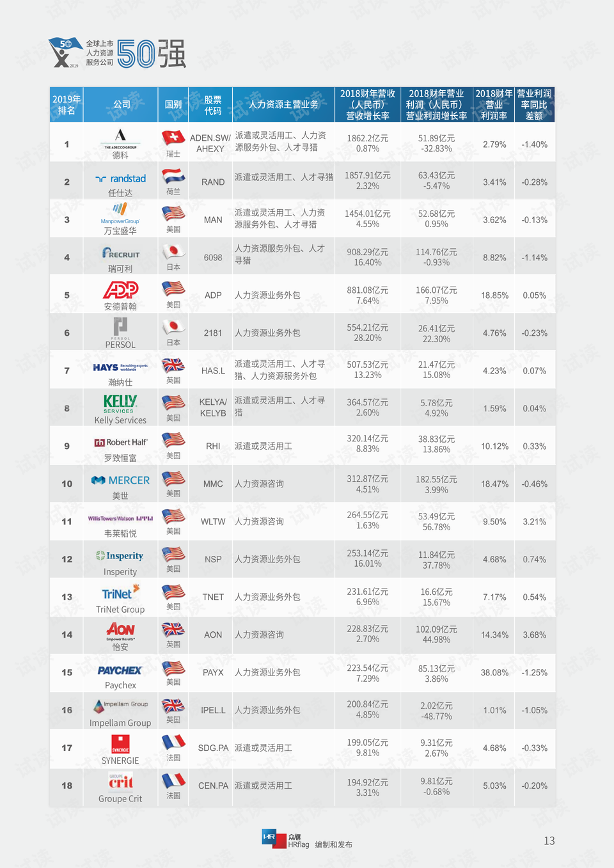
Task: Click Japan flag beside Recruit
Action: pos(173,251)
